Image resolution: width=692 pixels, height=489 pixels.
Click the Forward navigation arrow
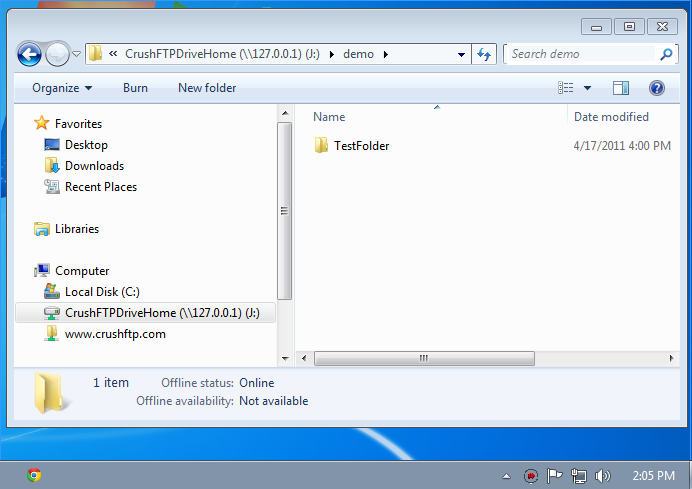(x=57, y=54)
